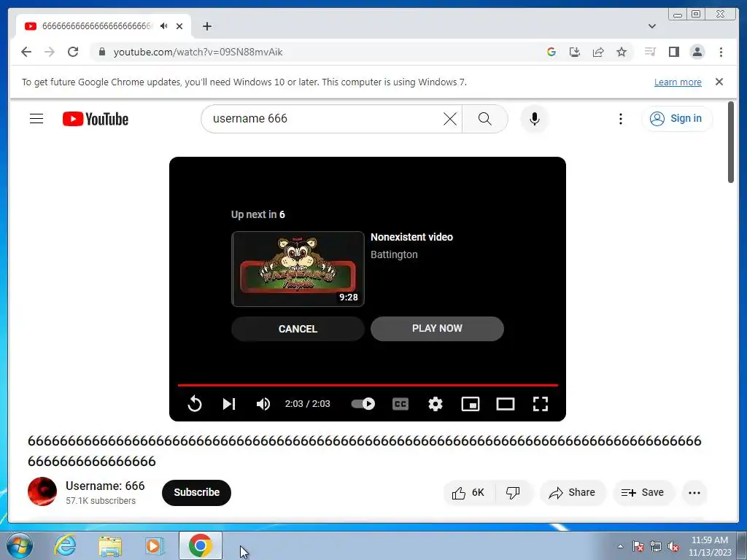Open Windows Explorer taskbar folder
747x560 pixels.
[x=110, y=545]
